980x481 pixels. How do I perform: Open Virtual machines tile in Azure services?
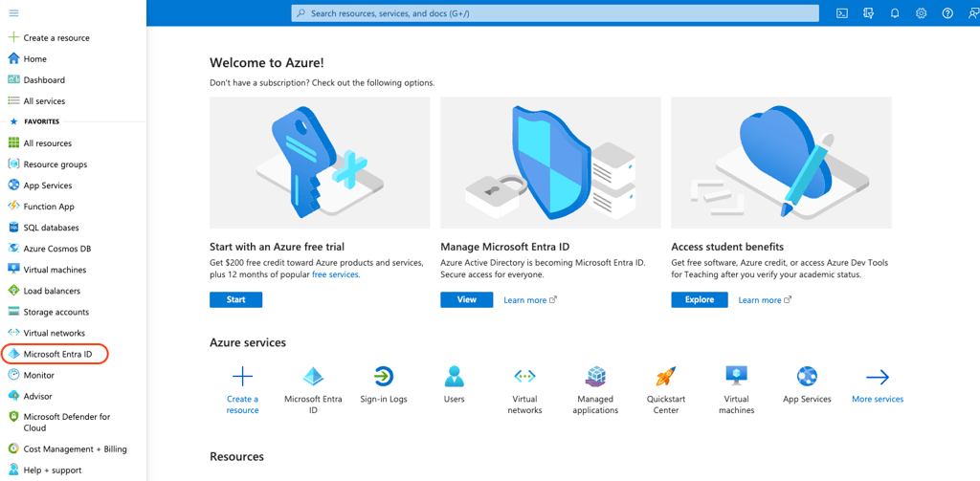click(737, 390)
